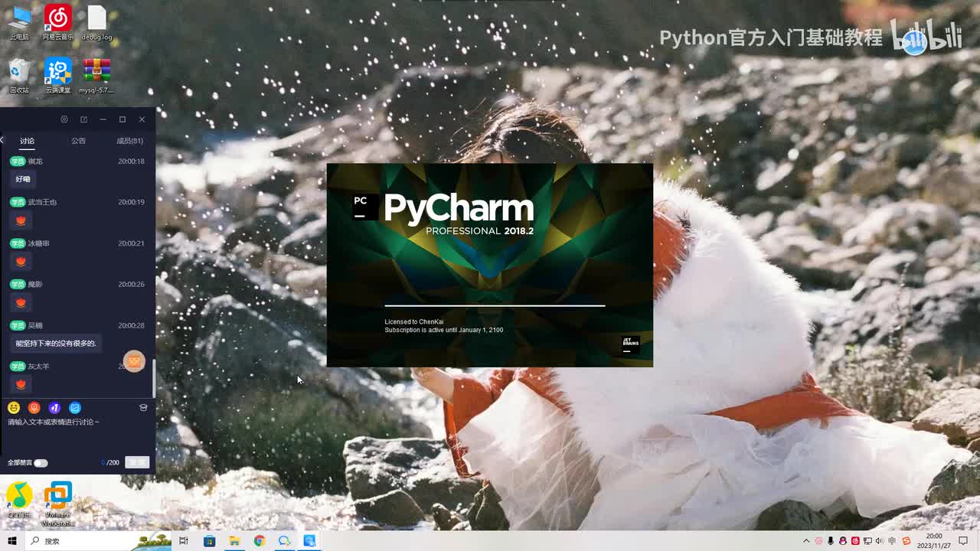Select the mysql-5.7 archive on desktop
Viewport: 980px width, 551px height.
(x=96, y=76)
